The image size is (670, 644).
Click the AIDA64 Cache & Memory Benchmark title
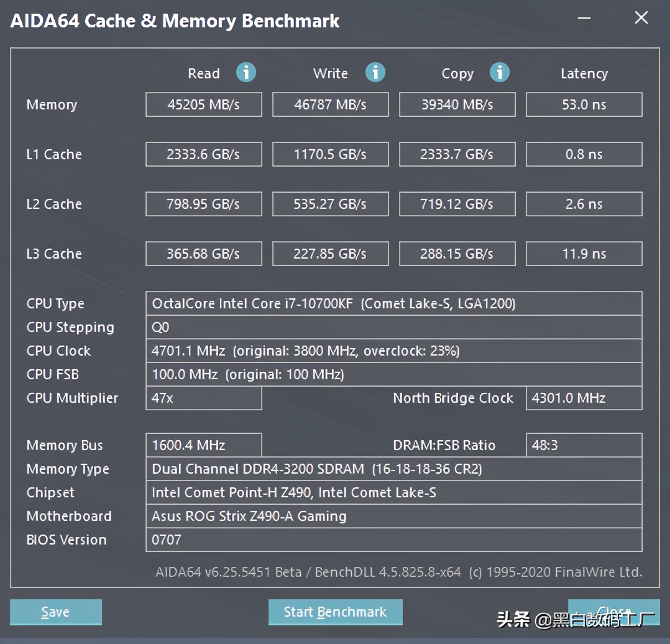(175, 21)
